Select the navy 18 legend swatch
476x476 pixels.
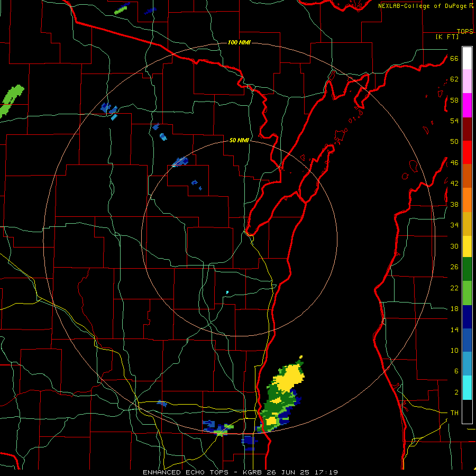[x=467, y=317]
